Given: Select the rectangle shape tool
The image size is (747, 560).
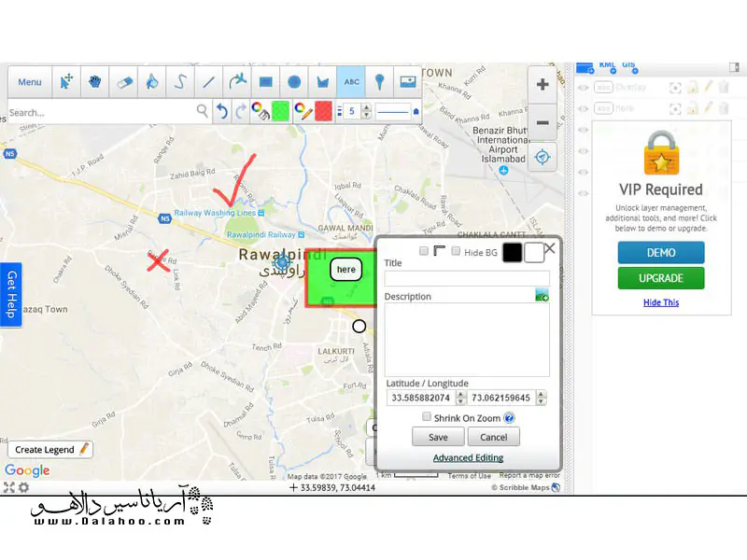Looking at the screenshot, I should tap(266, 82).
